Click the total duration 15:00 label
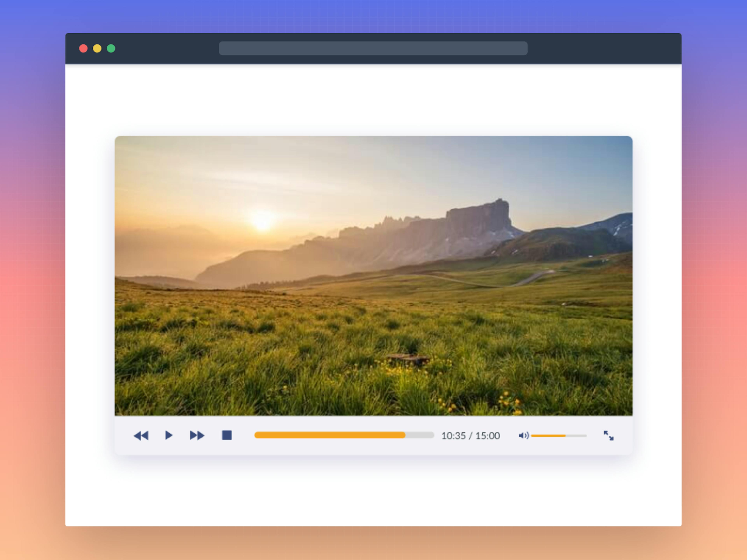Viewport: 747px width, 560px height. tap(488, 436)
